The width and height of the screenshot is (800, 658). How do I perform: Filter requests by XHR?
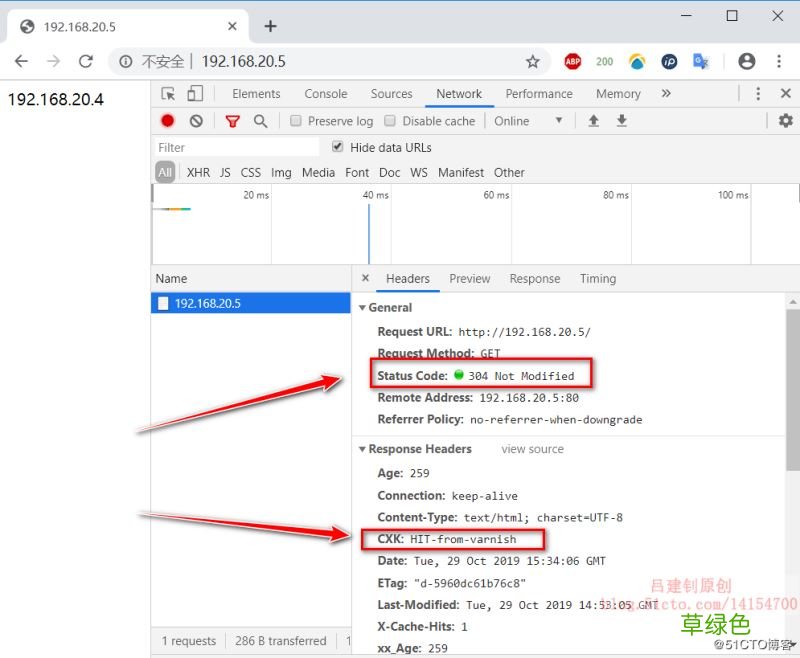(198, 172)
